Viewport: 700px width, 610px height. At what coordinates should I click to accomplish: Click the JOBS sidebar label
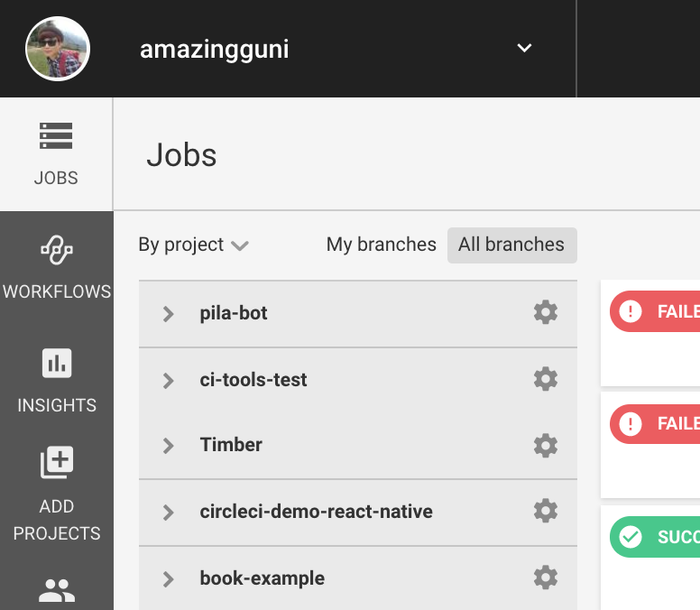coord(56,178)
